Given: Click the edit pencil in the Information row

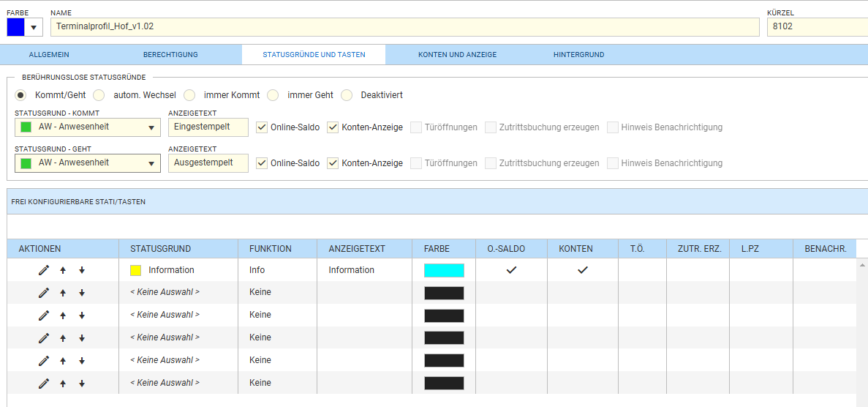Looking at the screenshot, I should point(44,270).
